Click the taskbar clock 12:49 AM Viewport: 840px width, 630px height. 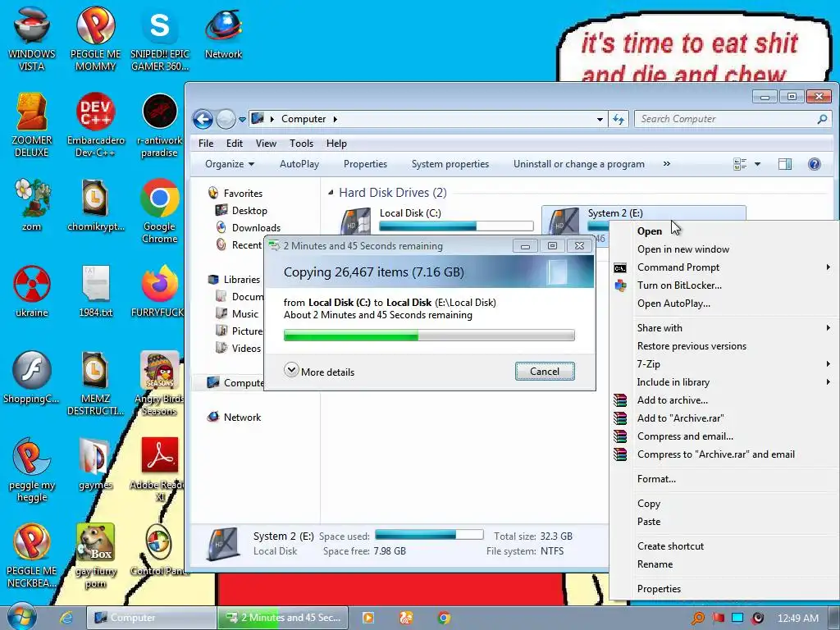797,619
